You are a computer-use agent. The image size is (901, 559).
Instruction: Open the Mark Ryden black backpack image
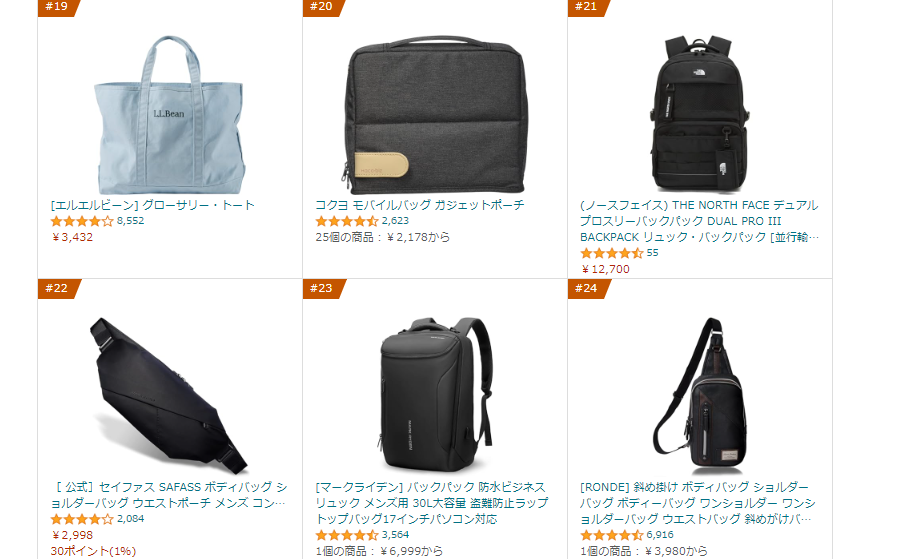[x=435, y=396]
